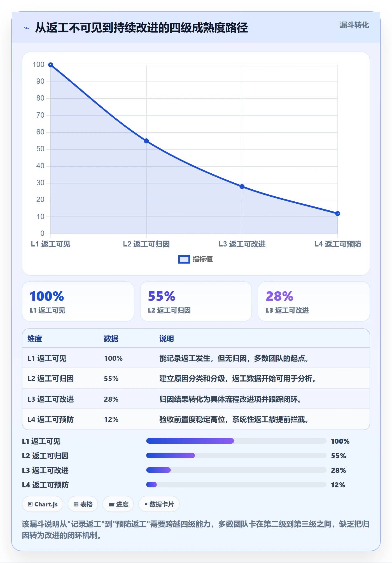Click the 说明 column header
The image size is (392, 563).
click(167, 339)
